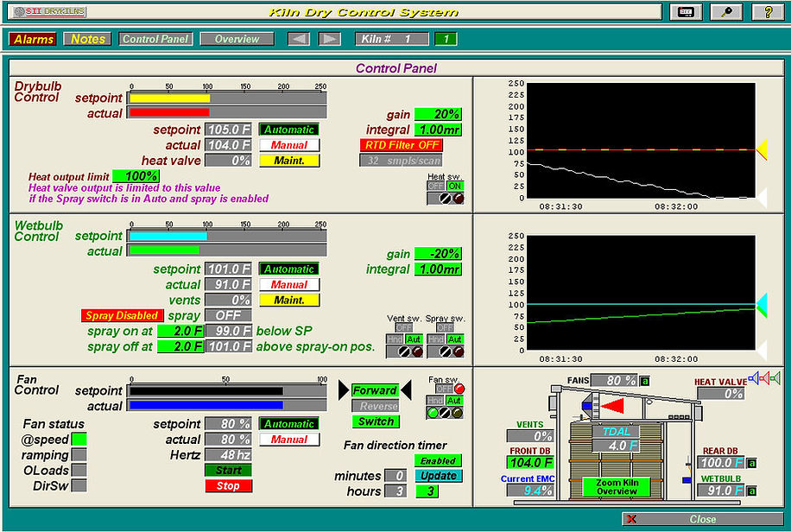Open the Alarms screen
791x532 pixels.
(32, 38)
